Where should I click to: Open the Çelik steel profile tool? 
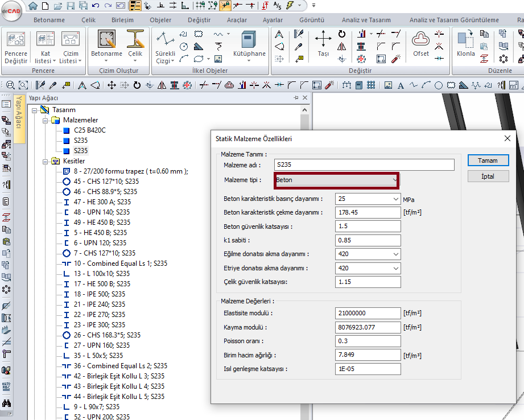pos(135,46)
